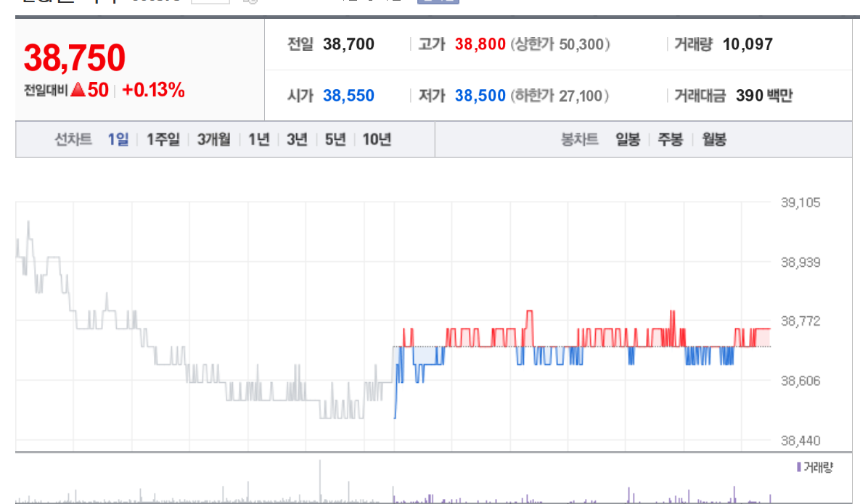The image size is (860, 504).
Task: Click the 거래대금 value 390 백만
Action: pos(764,96)
